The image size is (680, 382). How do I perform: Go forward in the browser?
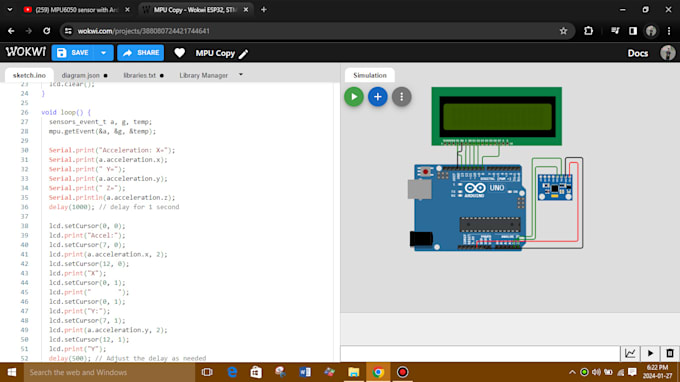[x=29, y=31]
